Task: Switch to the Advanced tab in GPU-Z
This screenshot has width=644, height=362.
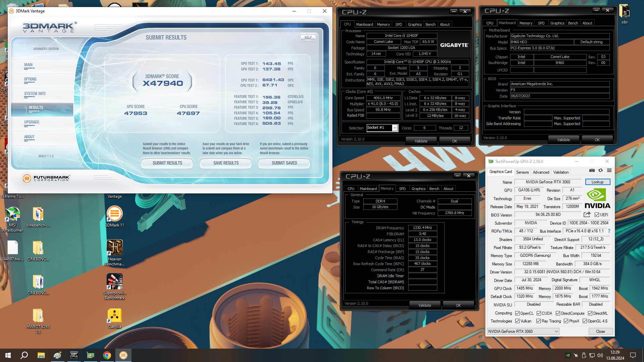Action: [541, 172]
